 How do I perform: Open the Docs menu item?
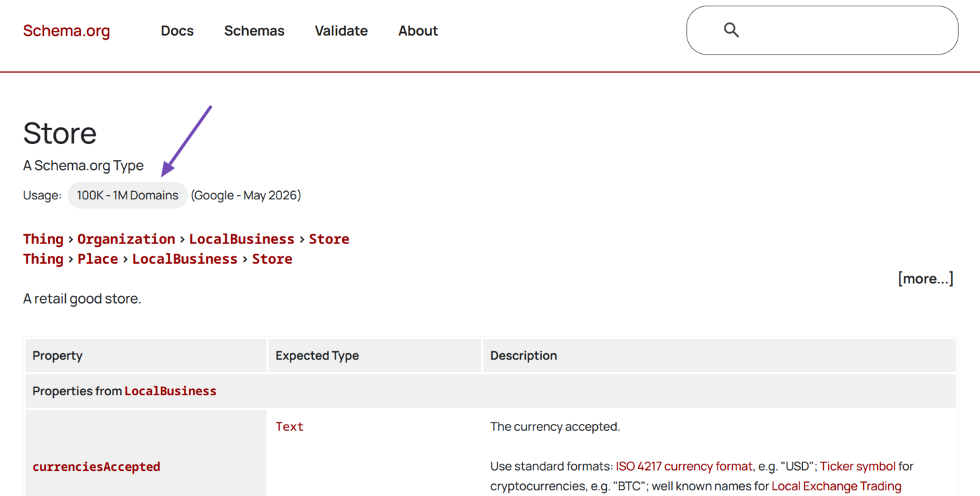coord(177,31)
